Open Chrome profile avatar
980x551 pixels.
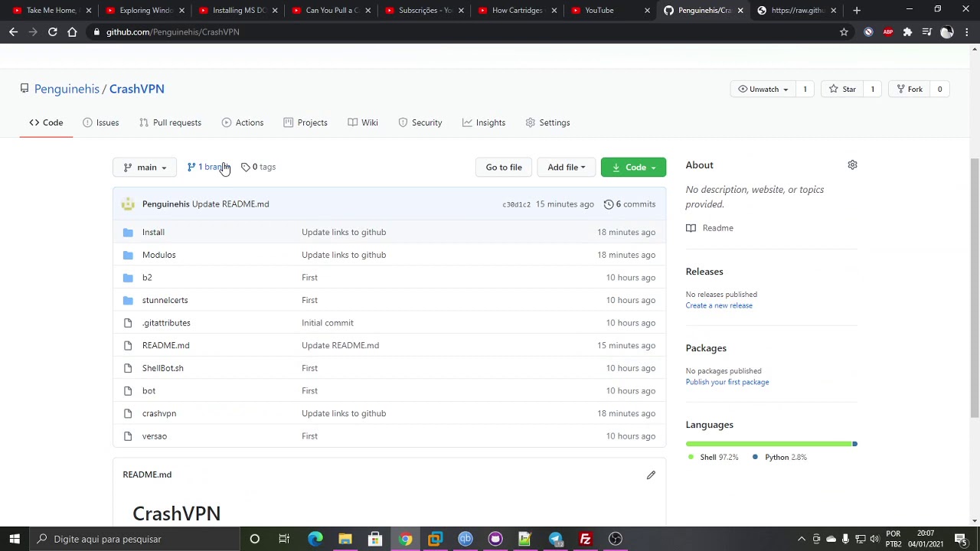tap(947, 32)
